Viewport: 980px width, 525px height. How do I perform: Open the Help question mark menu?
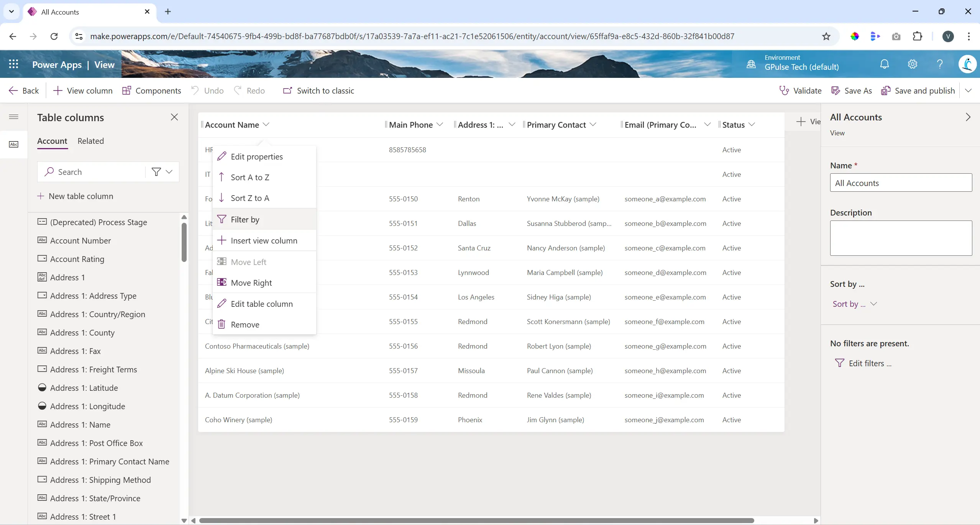click(939, 64)
